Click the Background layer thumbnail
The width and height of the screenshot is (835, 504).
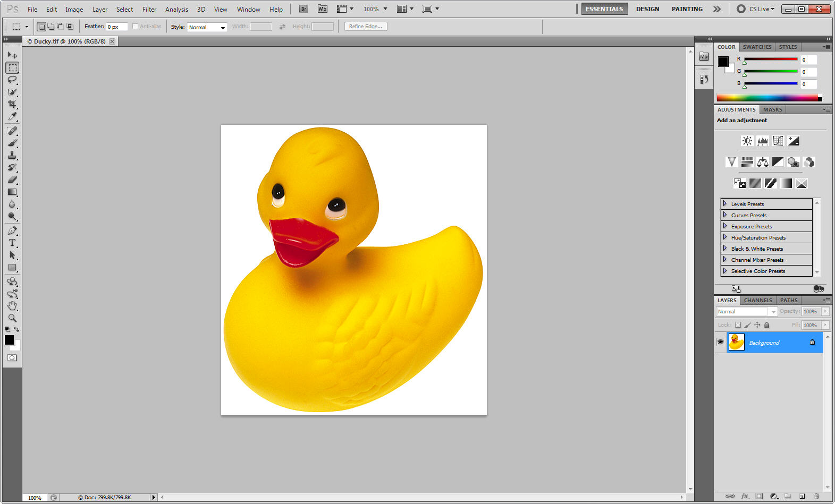pos(736,342)
